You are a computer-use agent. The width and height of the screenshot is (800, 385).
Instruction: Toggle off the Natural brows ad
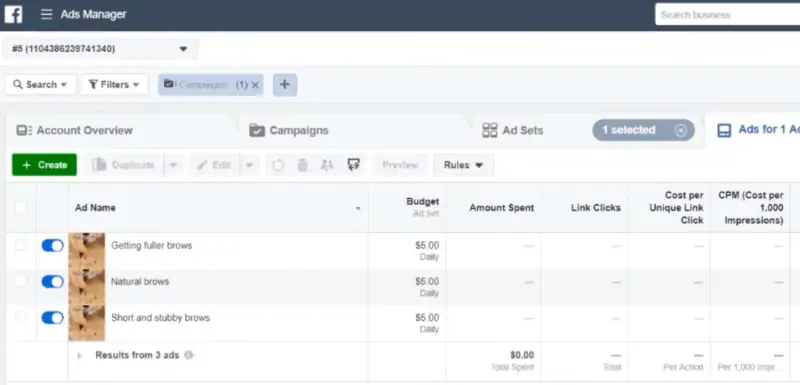tap(52, 281)
